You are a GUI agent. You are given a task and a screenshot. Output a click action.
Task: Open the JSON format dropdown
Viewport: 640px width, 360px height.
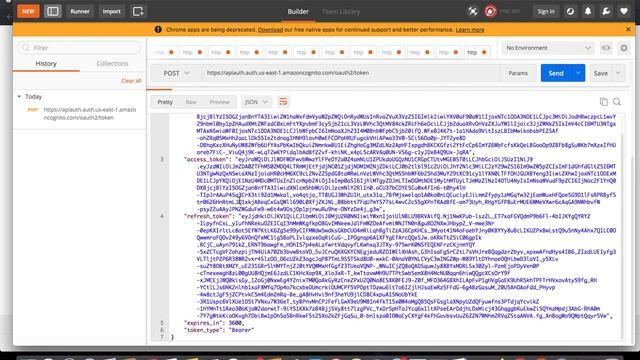coord(256,102)
